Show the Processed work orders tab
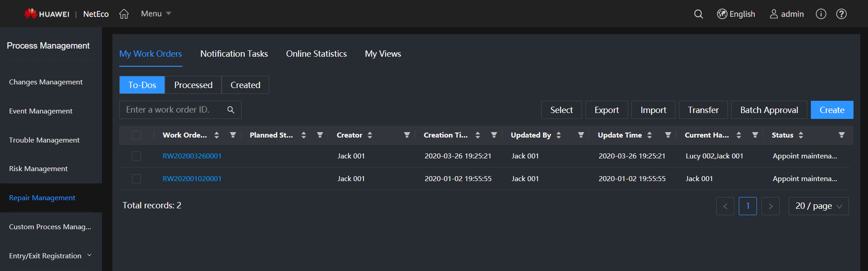This screenshot has height=271, width=868. click(x=193, y=85)
